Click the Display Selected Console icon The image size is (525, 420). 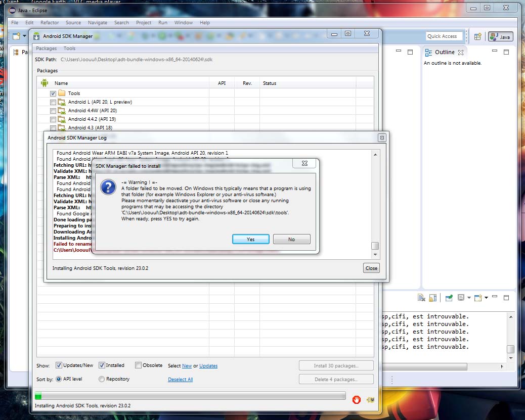[x=461, y=298]
